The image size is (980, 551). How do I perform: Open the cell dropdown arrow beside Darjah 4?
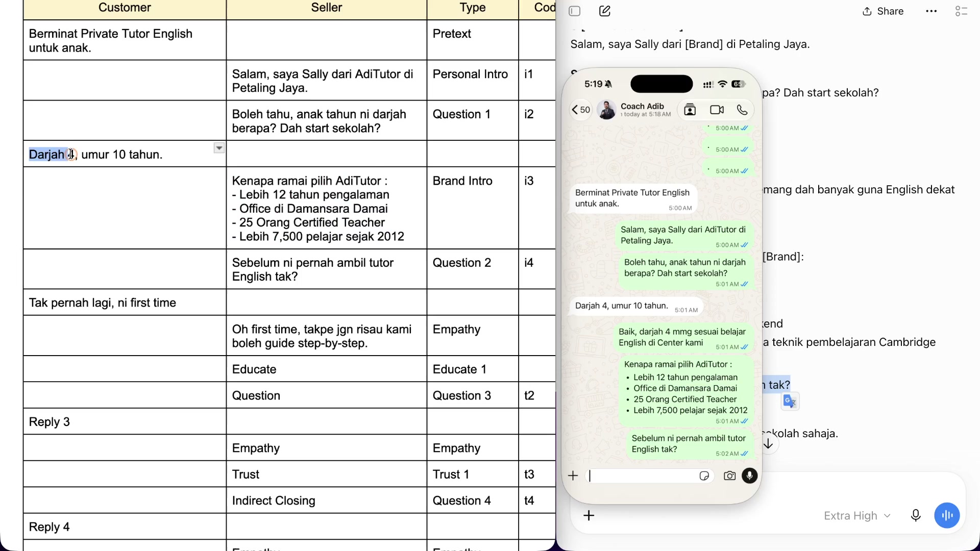(219, 148)
